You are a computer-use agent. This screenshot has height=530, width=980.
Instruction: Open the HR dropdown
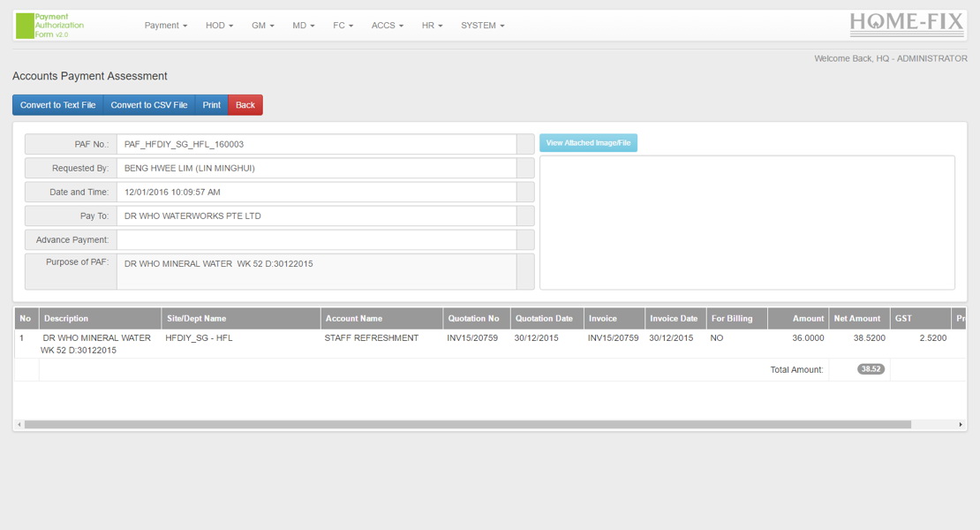431,26
